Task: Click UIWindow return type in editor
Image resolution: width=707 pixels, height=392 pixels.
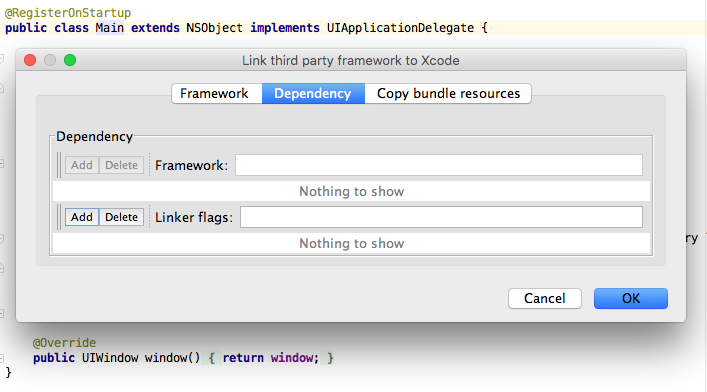Action: [x=110, y=358]
